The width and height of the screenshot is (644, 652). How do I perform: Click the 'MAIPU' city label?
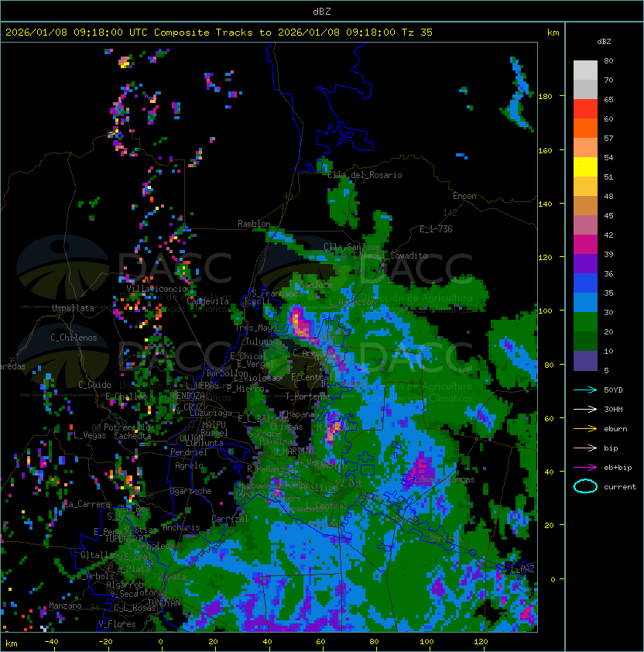pos(214,425)
